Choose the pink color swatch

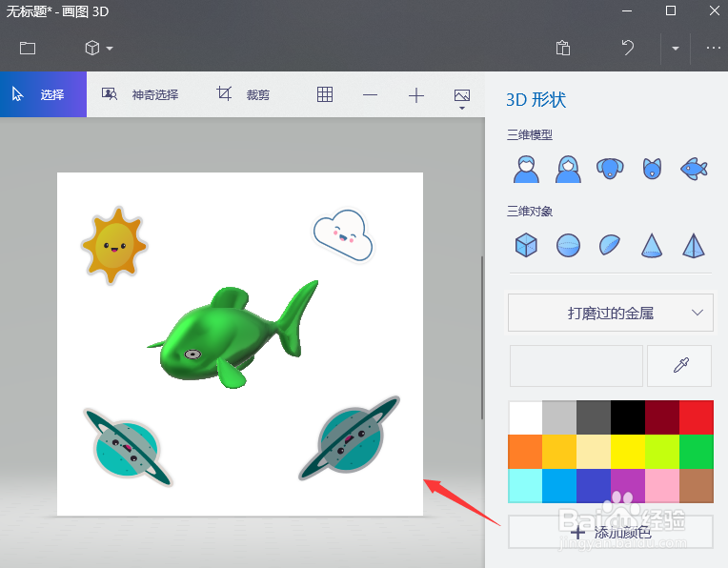coord(662,486)
